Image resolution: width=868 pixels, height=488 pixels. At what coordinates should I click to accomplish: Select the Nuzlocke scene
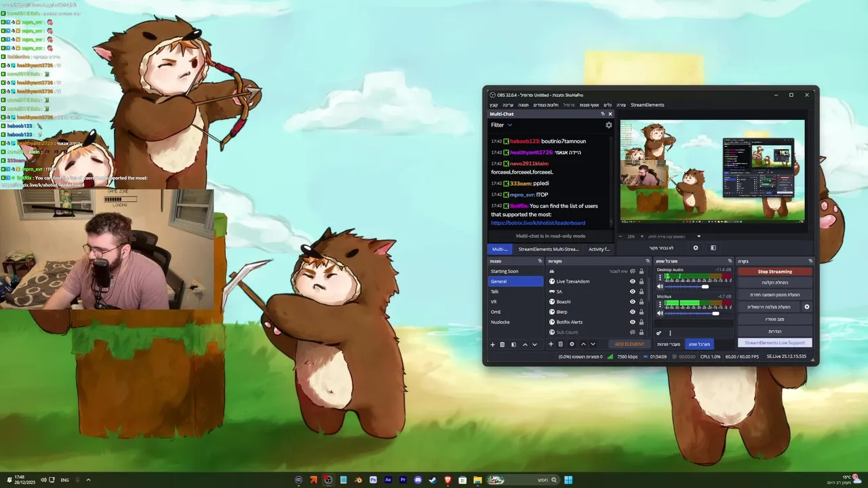pos(516,322)
